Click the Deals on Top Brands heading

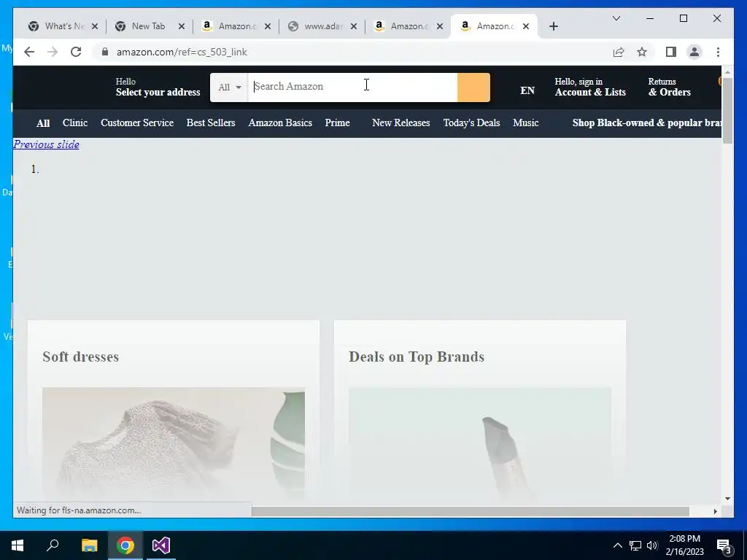pos(417,357)
